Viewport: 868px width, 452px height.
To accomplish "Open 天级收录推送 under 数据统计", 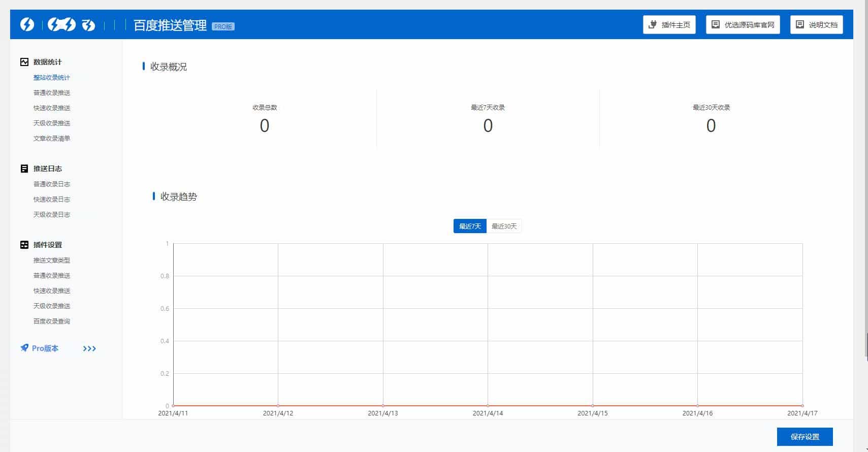I will pos(52,123).
